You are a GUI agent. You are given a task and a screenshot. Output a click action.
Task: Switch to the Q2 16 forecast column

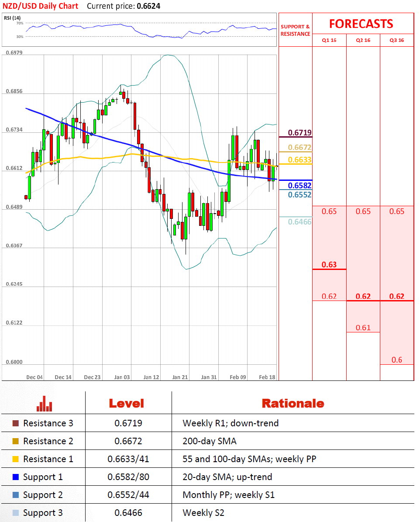(x=363, y=40)
